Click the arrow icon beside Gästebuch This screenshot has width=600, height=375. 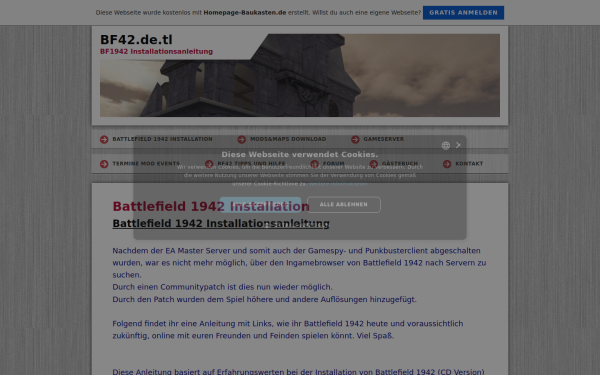coord(373,164)
